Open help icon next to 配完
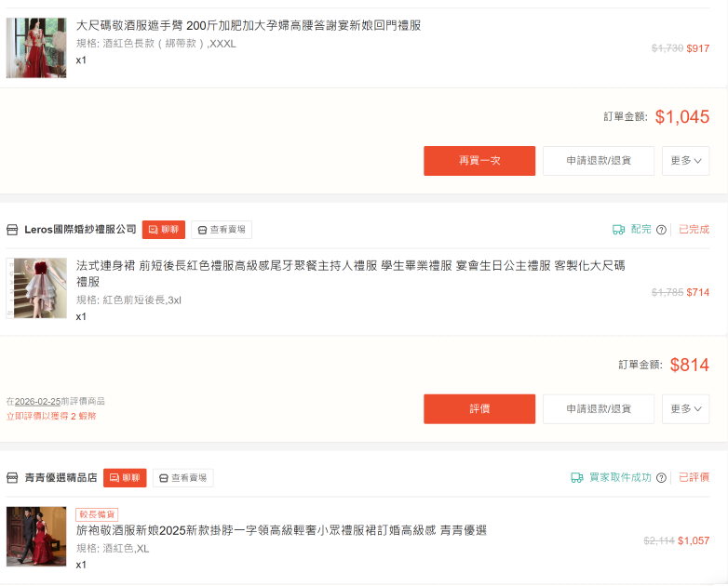Screen dimensions: 728x586 (x=662, y=230)
